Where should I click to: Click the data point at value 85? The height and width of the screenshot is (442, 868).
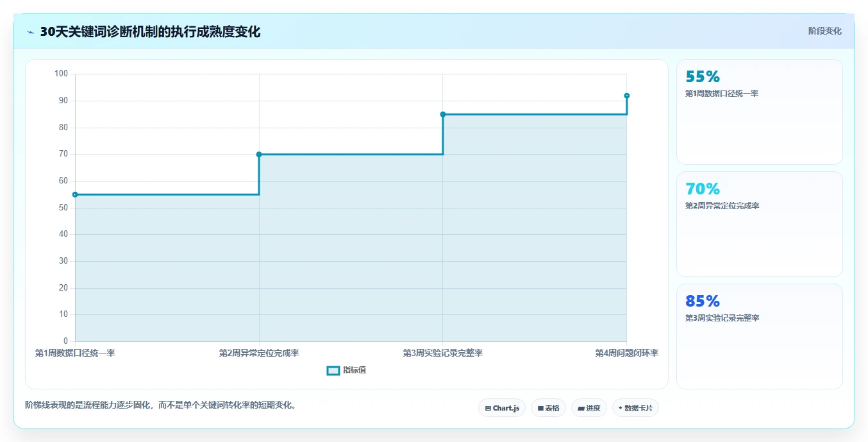[443, 114]
